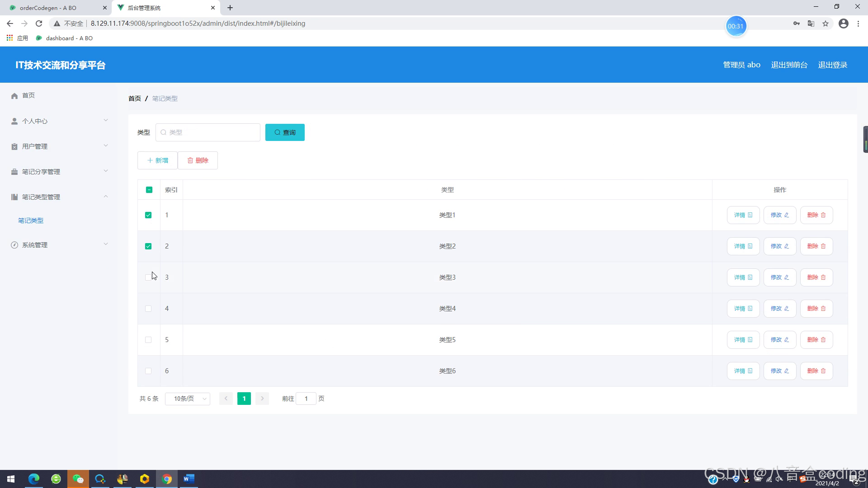
Task: Select page 1 in pagination
Action: coord(244,399)
